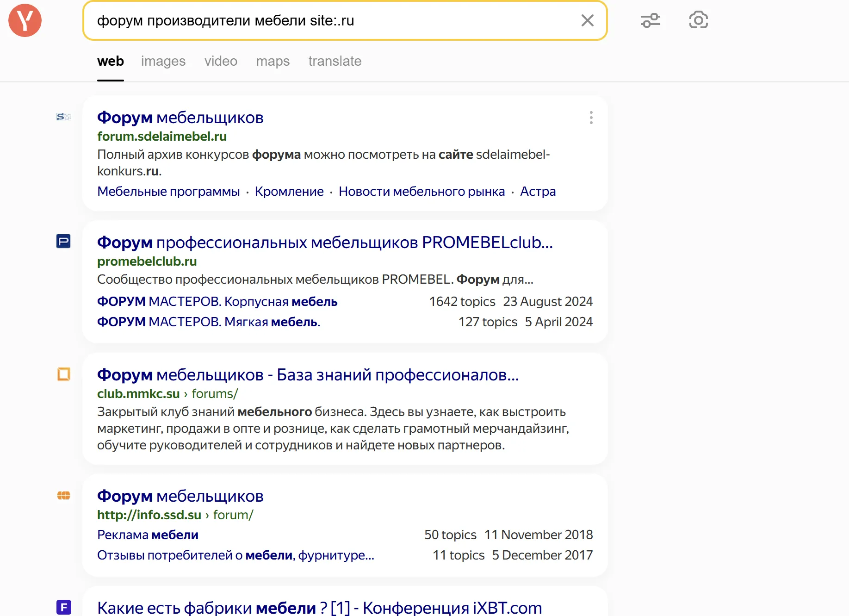This screenshot has width=849, height=616.
Task: Clear the search query with X
Action: click(x=587, y=20)
